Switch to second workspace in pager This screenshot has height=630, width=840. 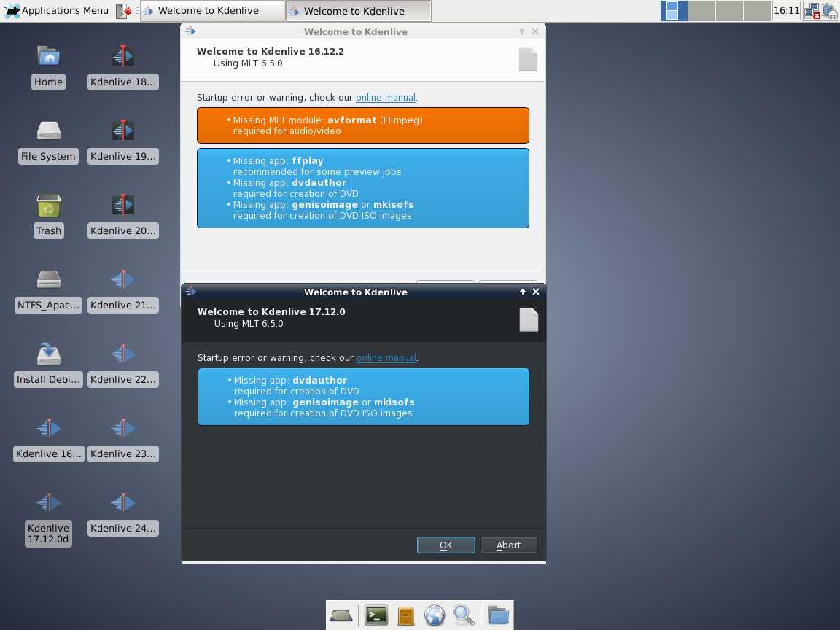tap(701, 11)
